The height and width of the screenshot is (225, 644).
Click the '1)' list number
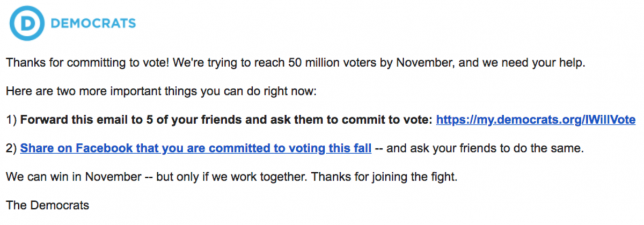click(x=11, y=120)
